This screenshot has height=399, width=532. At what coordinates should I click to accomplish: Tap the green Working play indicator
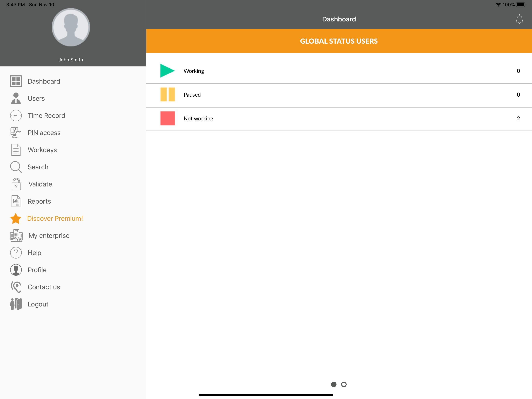167,71
